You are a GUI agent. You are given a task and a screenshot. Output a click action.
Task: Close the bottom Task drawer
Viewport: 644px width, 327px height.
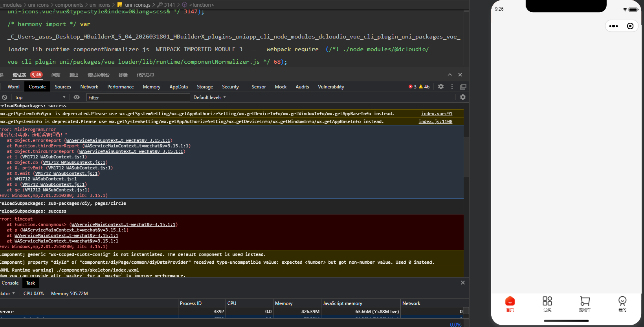click(x=463, y=283)
